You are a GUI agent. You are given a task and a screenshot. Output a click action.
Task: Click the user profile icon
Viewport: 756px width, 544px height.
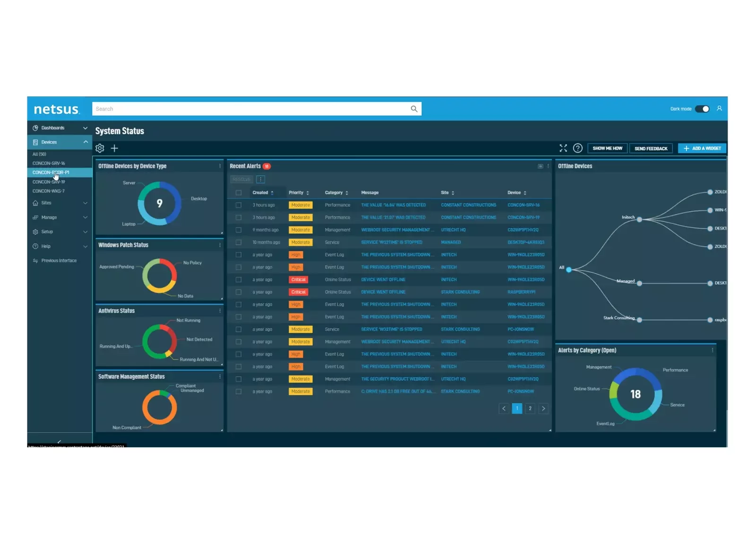719,109
